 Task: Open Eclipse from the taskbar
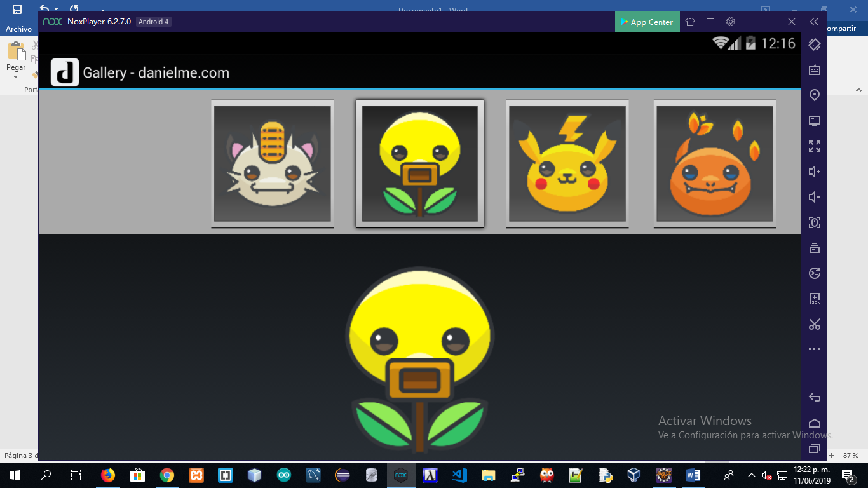click(342, 475)
